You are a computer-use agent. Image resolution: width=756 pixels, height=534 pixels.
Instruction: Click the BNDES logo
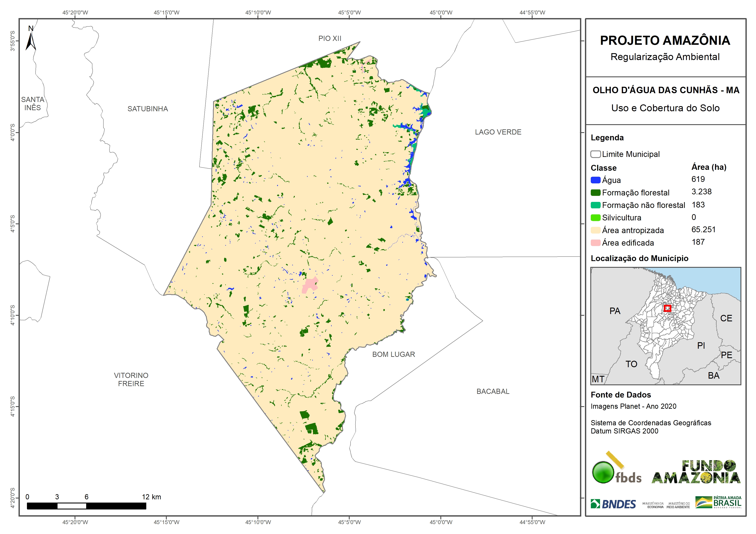click(613, 504)
